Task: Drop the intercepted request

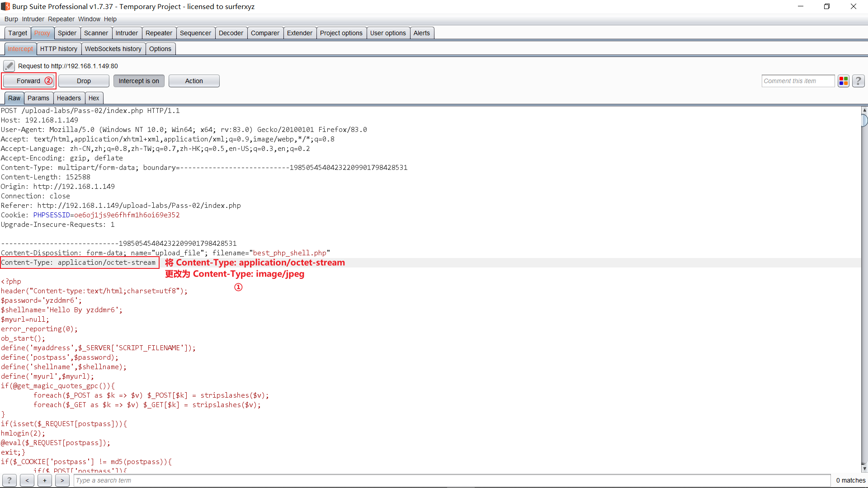Action: pyautogui.click(x=84, y=81)
